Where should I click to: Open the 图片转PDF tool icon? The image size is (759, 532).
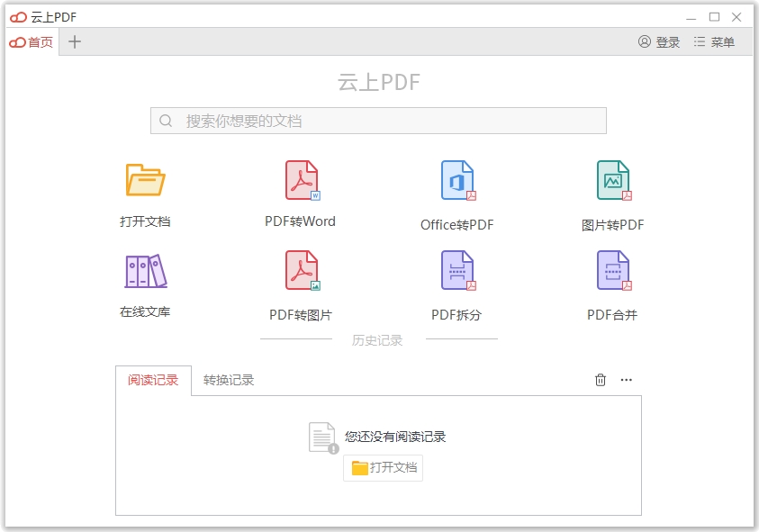(614, 180)
